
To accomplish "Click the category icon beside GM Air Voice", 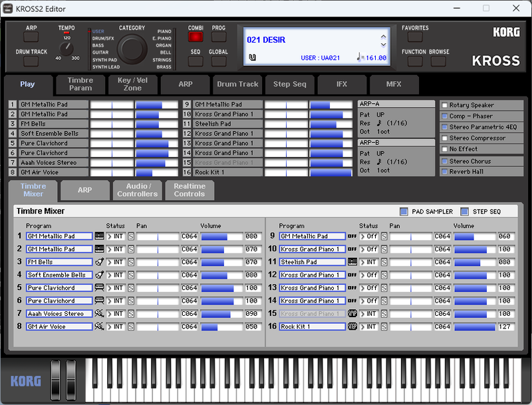I will 99,327.
